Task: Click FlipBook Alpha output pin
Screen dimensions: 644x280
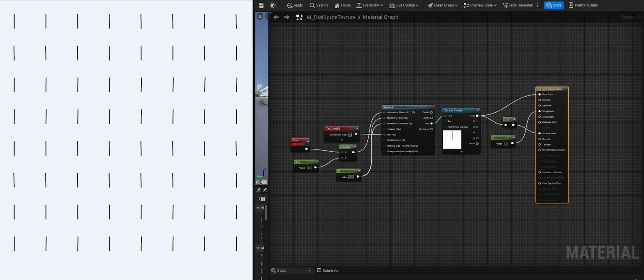Action: (432, 118)
